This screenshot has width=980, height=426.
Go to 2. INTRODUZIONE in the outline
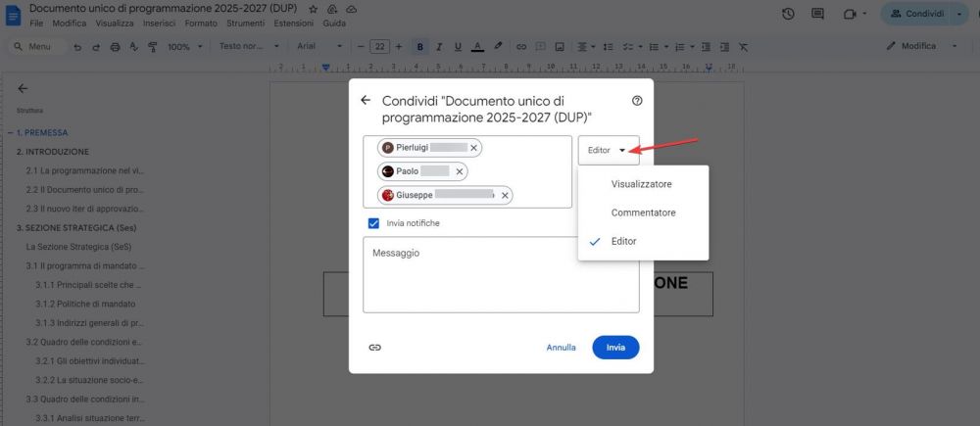coord(53,152)
